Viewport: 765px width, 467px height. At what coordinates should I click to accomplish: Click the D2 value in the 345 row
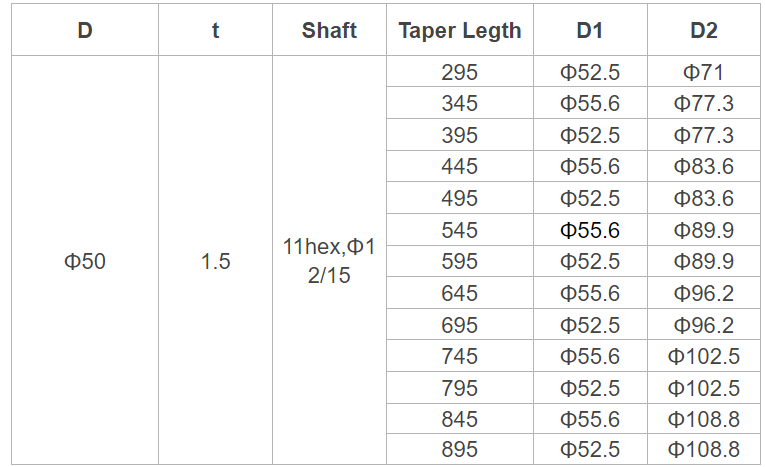[x=704, y=104]
